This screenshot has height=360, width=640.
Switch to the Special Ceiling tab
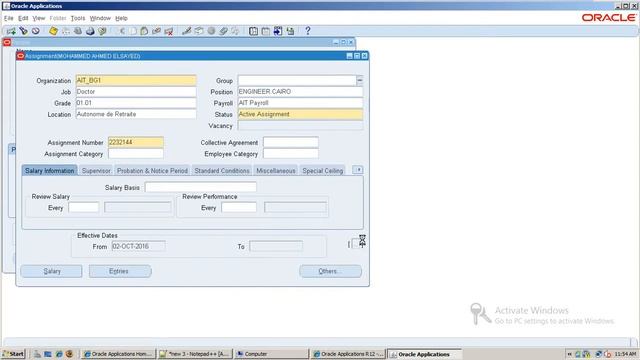click(x=322, y=171)
